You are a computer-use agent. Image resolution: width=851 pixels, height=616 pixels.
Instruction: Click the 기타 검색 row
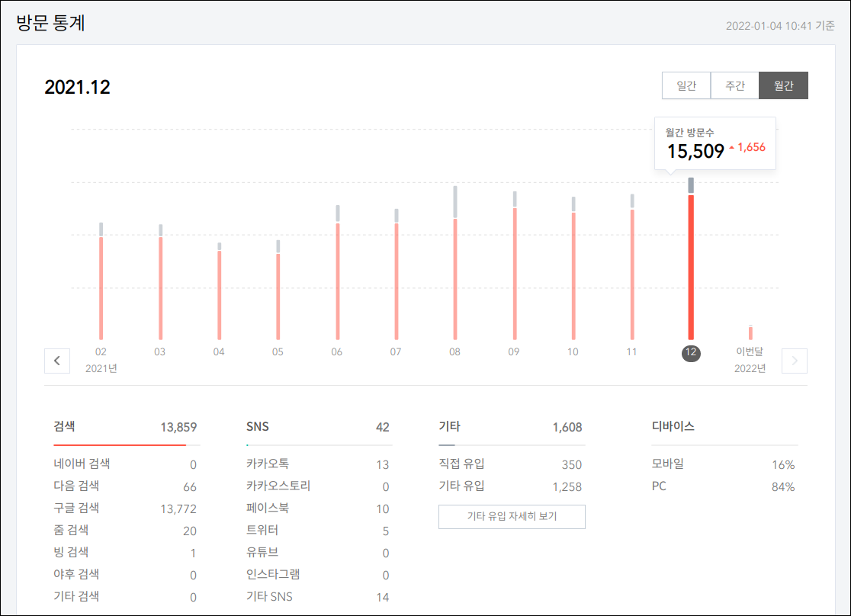coord(125,597)
